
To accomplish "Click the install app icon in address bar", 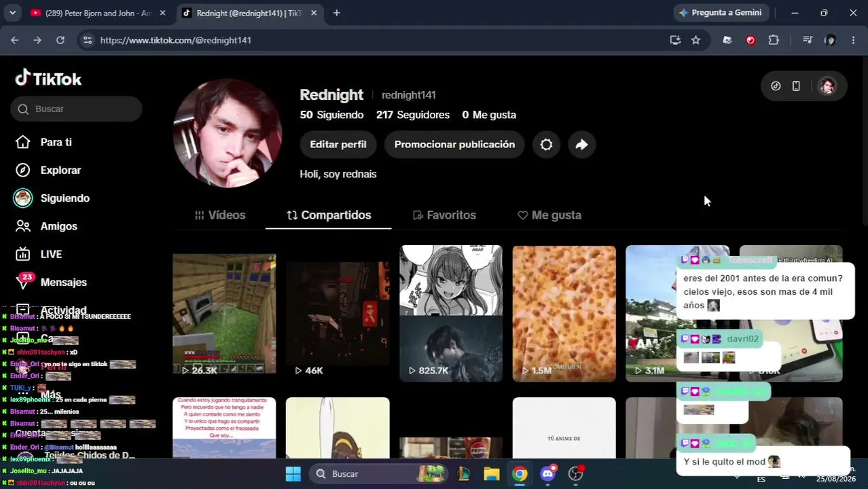I will click(x=674, y=40).
